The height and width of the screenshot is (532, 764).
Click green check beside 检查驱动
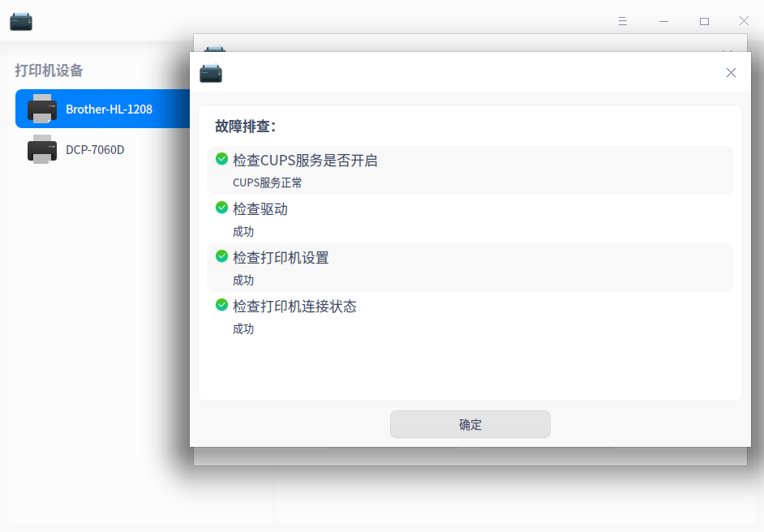pos(221,208)
